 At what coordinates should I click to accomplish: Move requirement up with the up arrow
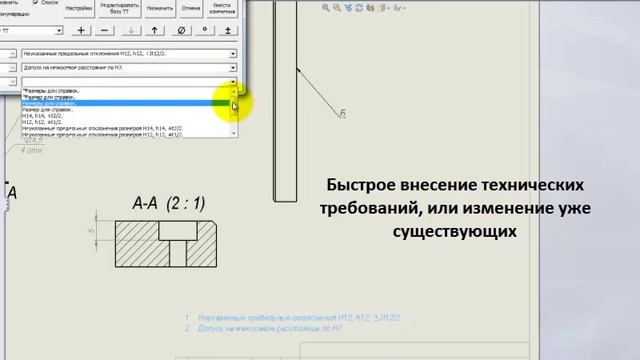pyautogui.click(x=154, y=31)
